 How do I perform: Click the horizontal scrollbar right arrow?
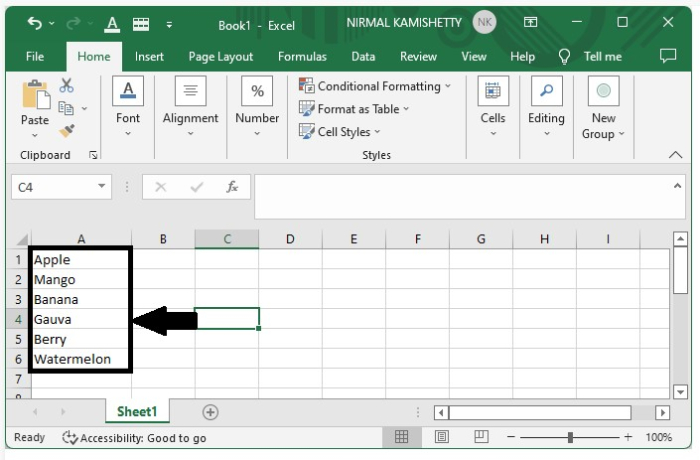(x=662, y=412)
